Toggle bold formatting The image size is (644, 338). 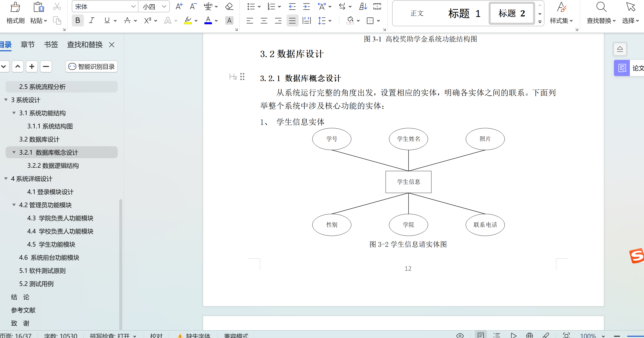pyautogui.click(x=78, y=20)
